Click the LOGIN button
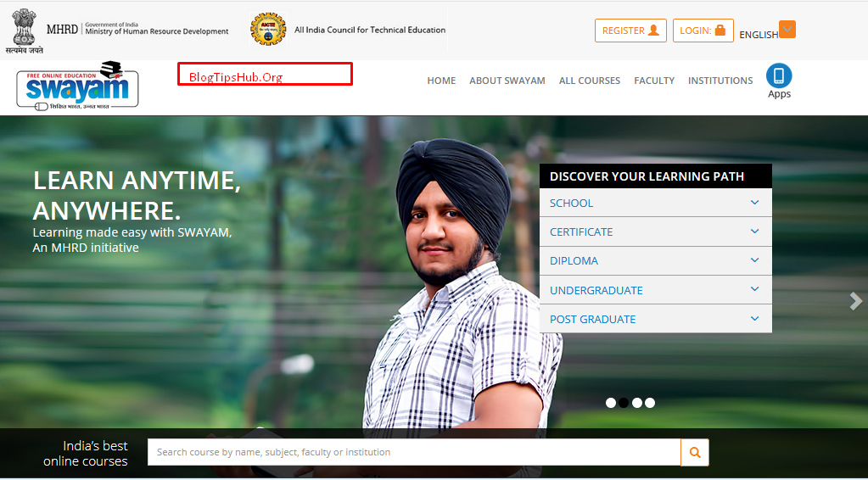 [x=703, y=31]
